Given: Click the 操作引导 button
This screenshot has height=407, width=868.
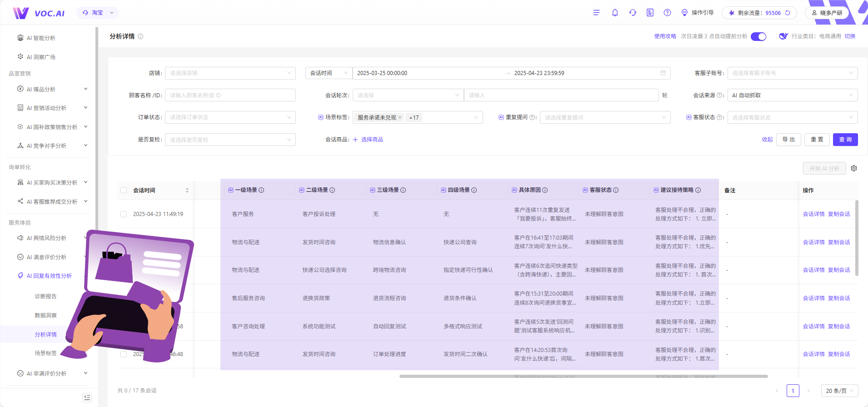Looking at the screenshot, I should click(x=698, y=13).
